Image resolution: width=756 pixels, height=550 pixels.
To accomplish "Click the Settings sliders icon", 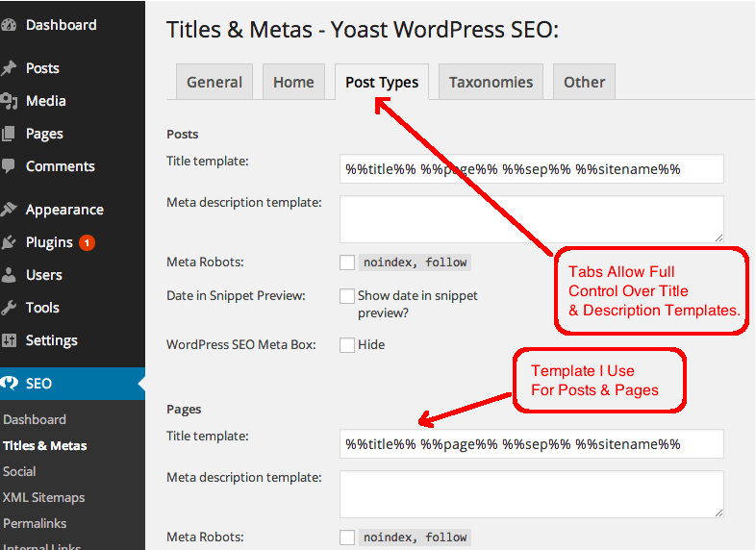I will tap(9, 340).
